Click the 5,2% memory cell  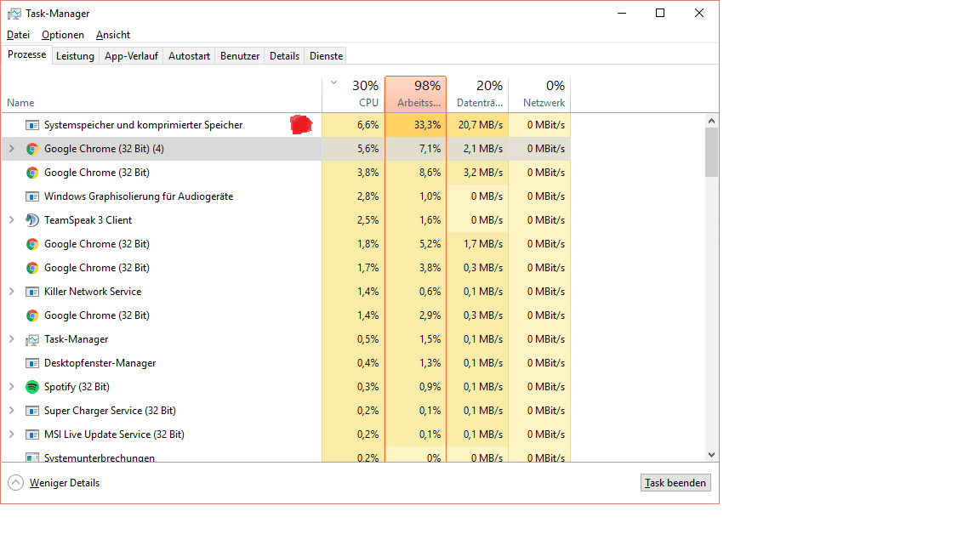(416, 244)
